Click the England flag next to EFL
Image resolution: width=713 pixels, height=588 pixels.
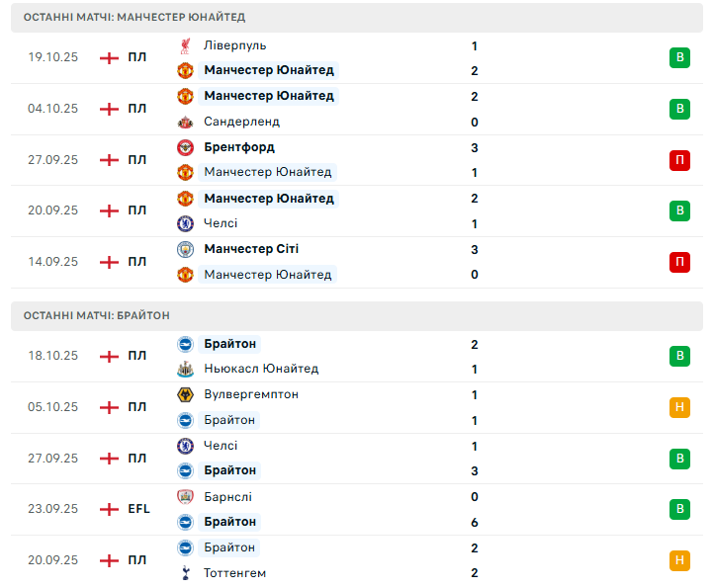click(109, 509)
